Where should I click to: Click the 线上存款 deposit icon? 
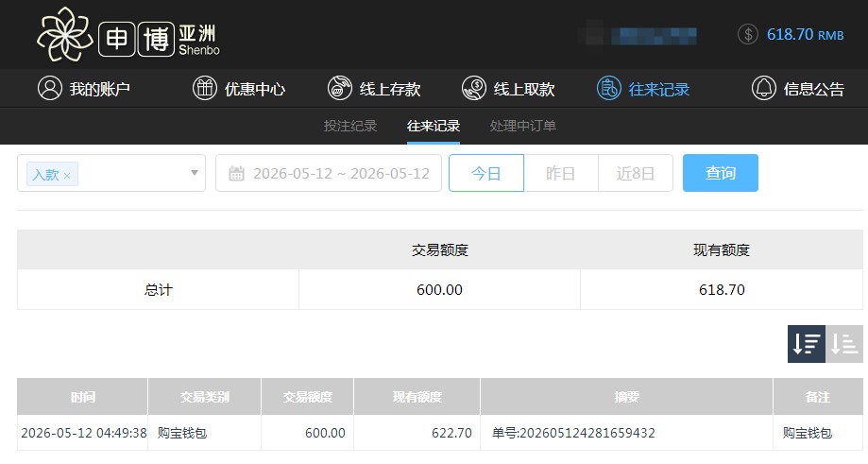[340, 89]
